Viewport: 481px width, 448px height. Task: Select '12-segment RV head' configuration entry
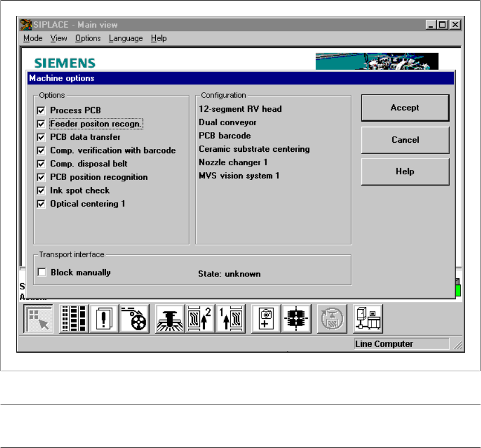click(240, 109)
